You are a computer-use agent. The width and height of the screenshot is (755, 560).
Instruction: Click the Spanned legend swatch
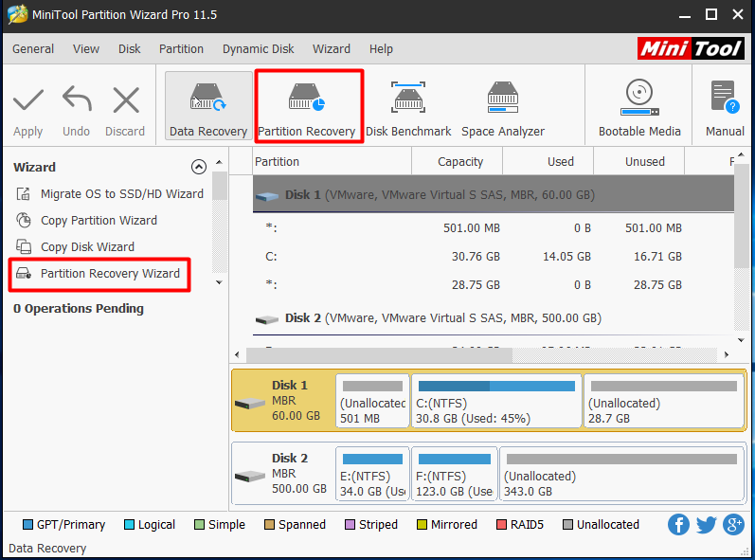click(x=270, y=524)
